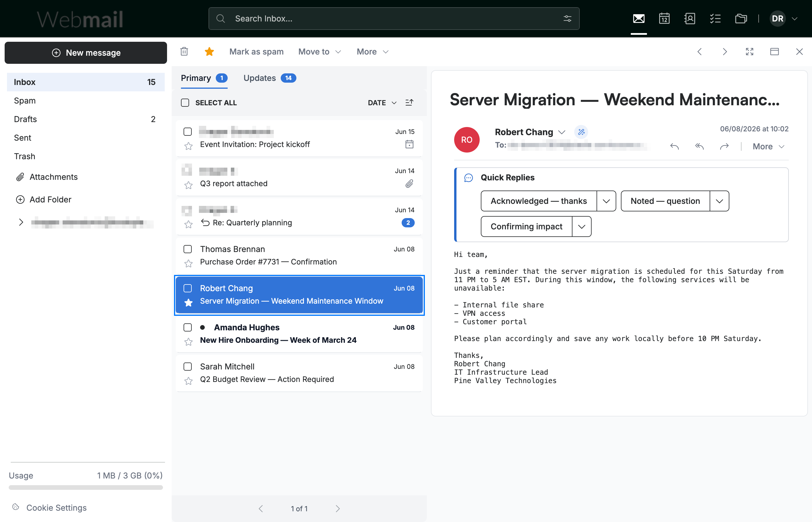Go to previous message arrow
The image size is (812, 522).
(x=699, y=52)
